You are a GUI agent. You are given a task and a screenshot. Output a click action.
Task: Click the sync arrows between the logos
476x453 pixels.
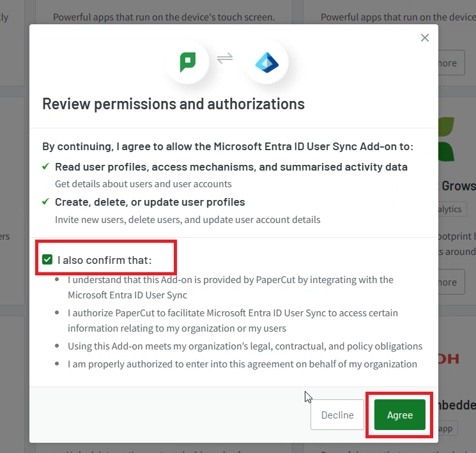pos(225,58)
